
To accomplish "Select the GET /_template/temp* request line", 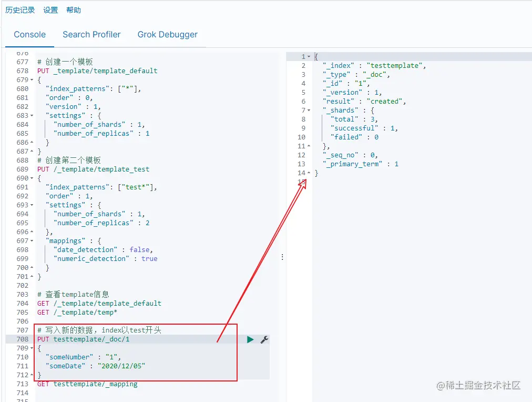I will point(77,313).
